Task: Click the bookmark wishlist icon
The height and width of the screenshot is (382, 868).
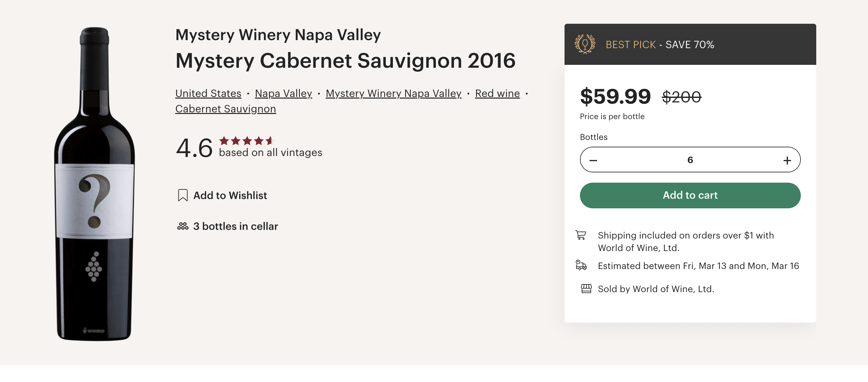Action: point(183,195)
